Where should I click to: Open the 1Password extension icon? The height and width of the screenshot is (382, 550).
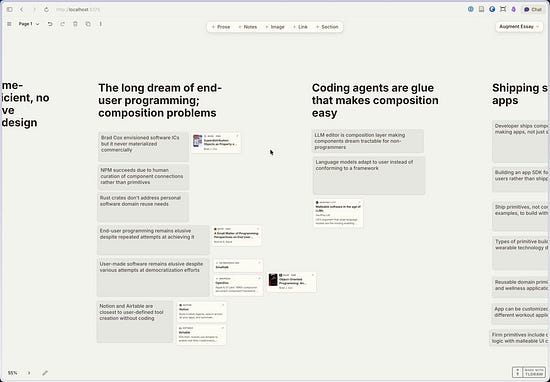(471, 9)
